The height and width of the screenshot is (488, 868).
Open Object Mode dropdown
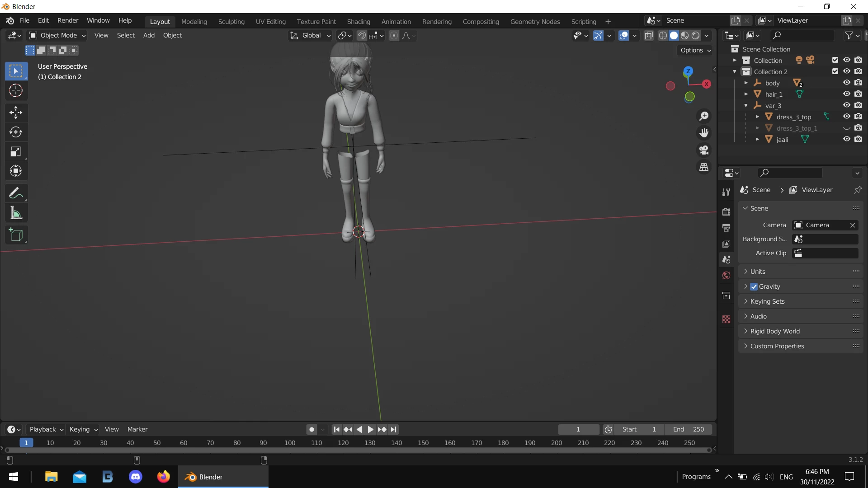tap(57, 35)
